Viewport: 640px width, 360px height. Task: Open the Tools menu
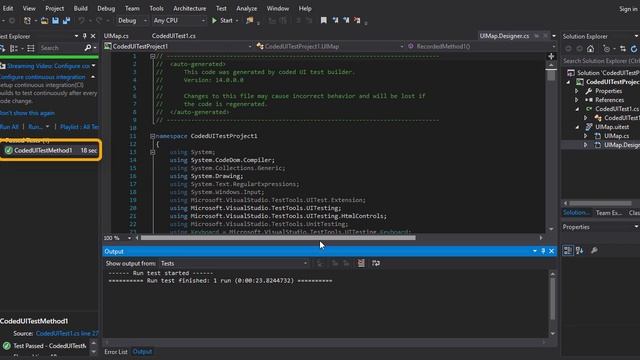156,8
